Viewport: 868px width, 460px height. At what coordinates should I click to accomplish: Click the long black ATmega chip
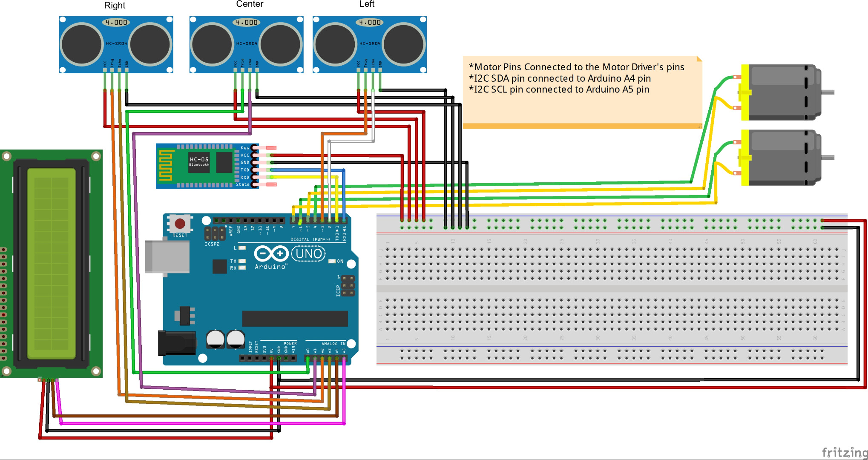(295, 319)
